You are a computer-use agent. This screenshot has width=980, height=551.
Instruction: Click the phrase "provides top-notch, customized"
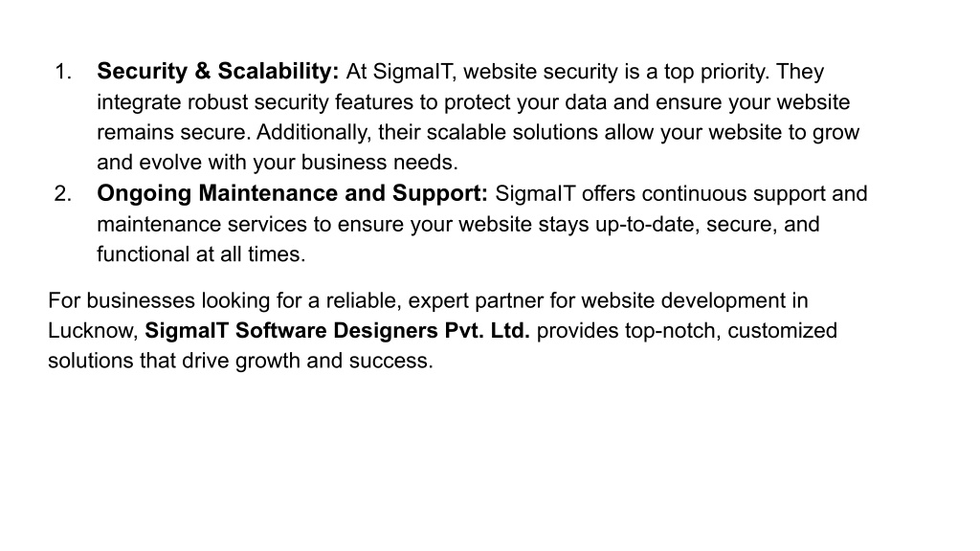point(687,330)
